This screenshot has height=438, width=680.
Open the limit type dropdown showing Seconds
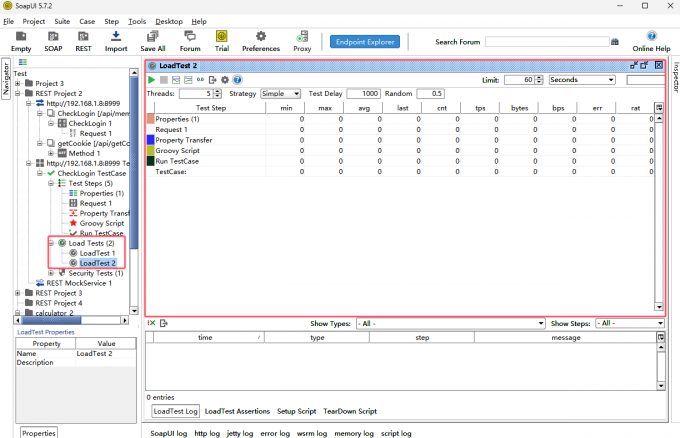click(x=582, y=80)
